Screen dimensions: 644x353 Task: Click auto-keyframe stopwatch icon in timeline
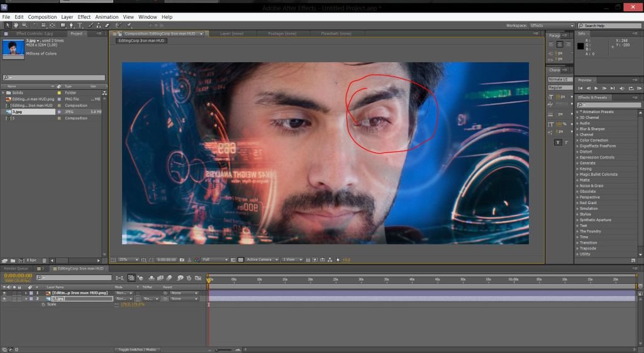189,278
